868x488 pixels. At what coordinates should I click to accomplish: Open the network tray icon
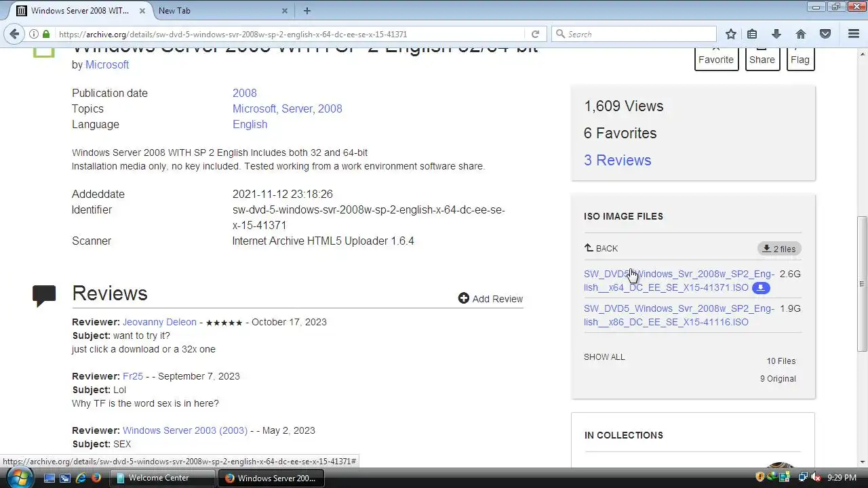tap(803, 478)
